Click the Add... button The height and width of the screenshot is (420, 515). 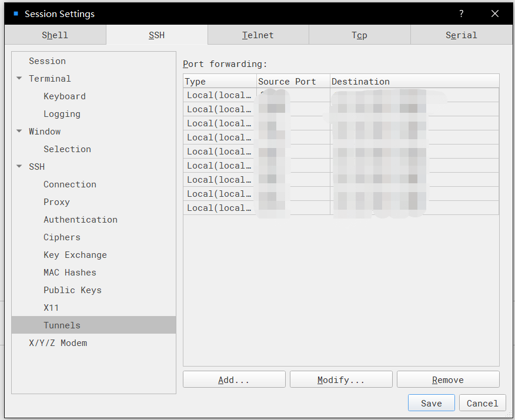[234, 379]
